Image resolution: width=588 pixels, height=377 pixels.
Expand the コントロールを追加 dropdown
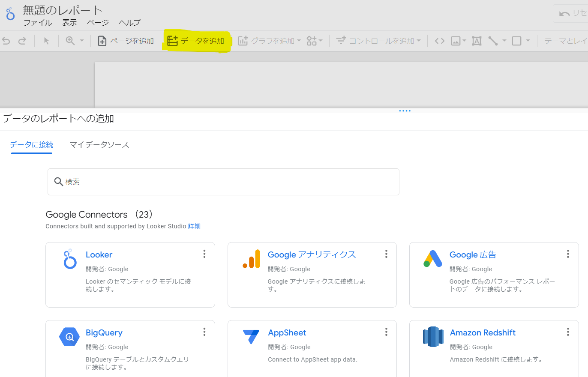(x=378, y=41)
